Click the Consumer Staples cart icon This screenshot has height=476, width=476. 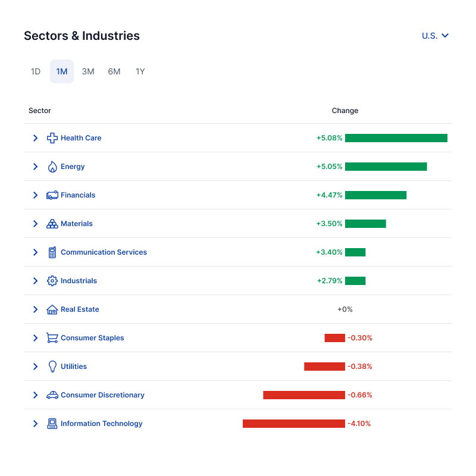(52, 338)
